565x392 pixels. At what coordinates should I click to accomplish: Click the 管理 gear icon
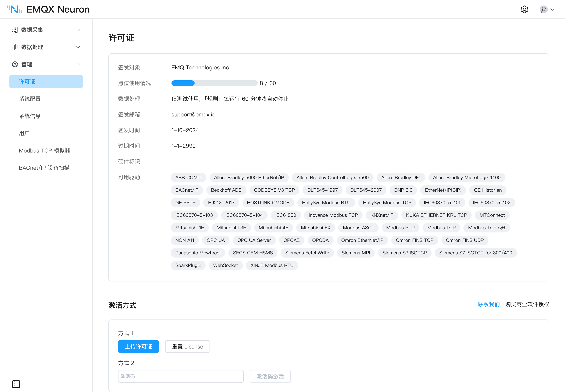[x=15, y=64]
